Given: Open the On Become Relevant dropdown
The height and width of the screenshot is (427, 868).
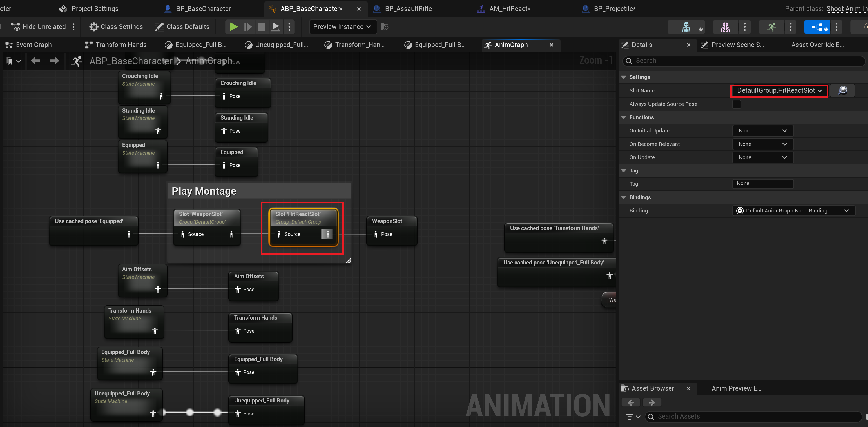Looking at the screenshot, I should point(762,144).
